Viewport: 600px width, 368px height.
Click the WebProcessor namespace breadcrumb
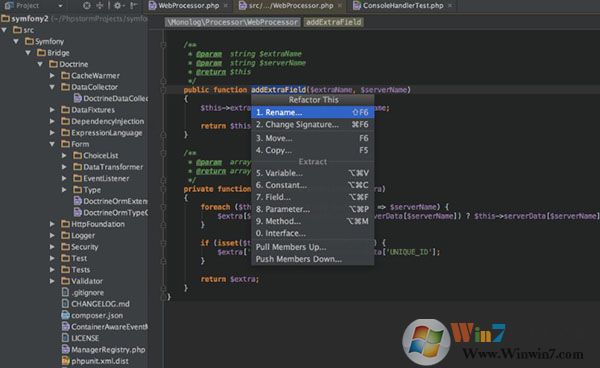(232, 22)
